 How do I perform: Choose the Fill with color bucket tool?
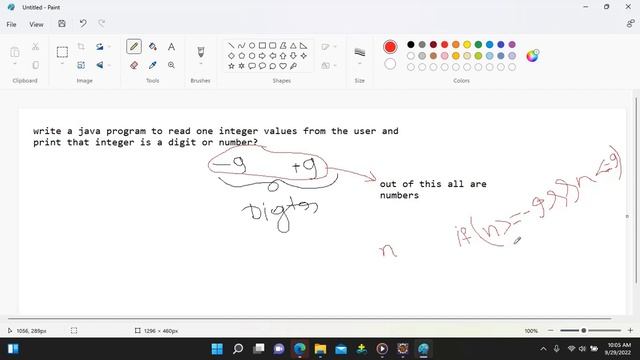[153, 47]
